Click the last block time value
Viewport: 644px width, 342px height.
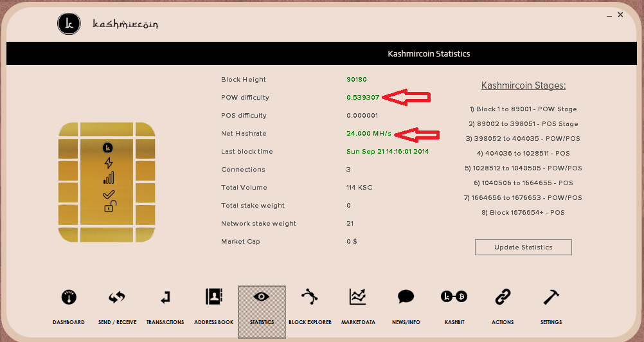coord(388,152)
